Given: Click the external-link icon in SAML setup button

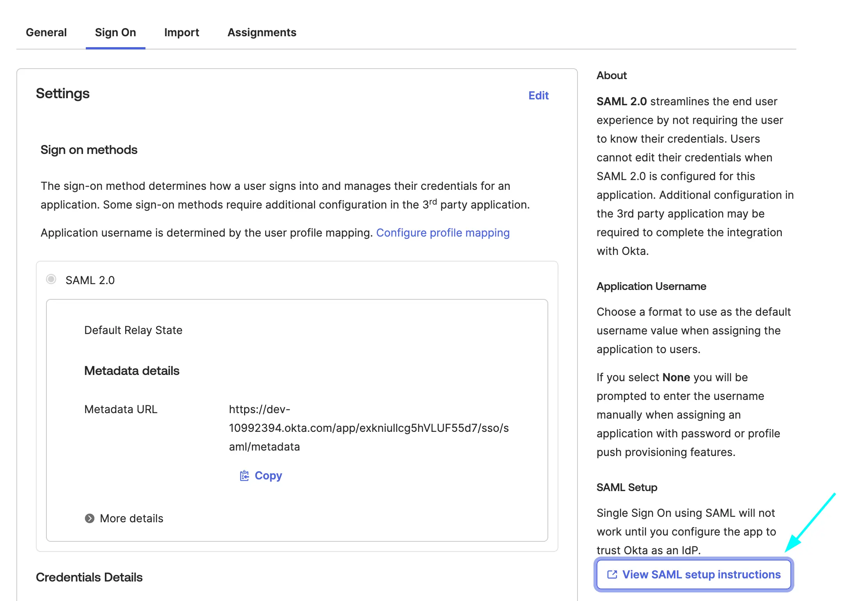Looking at the screenshot, I should pos(612,574).
